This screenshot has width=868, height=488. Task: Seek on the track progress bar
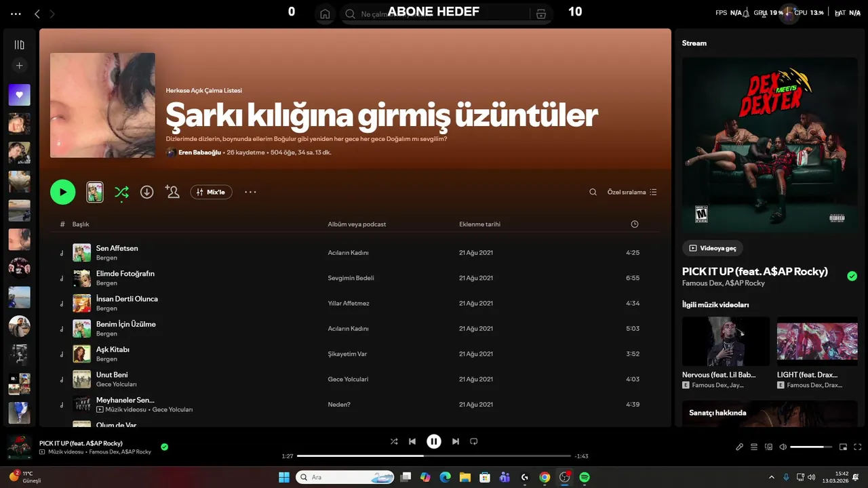click(x=434, y=456)
